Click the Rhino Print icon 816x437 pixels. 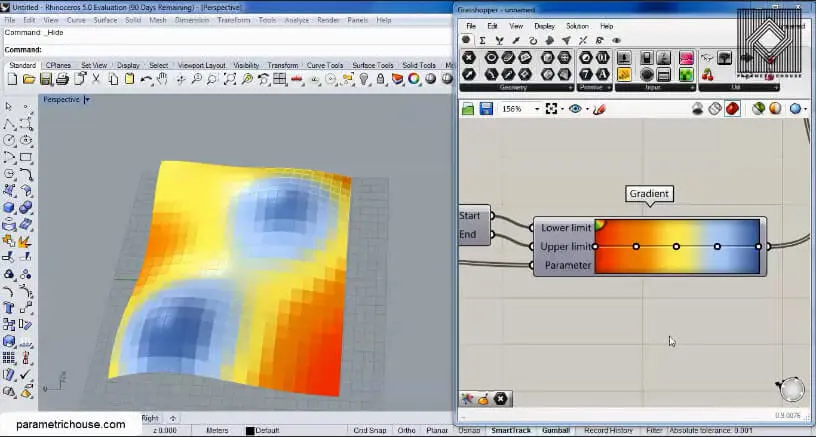(x=61, y=79)
